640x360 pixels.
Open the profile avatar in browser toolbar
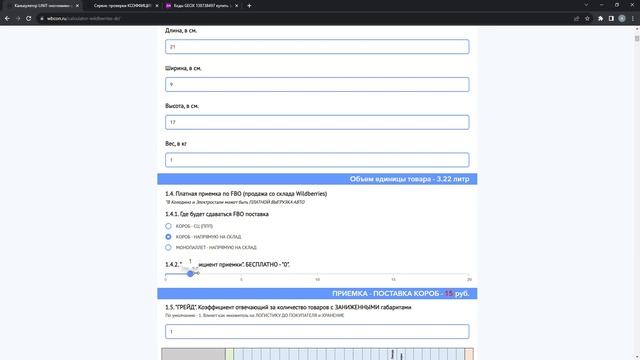point(622,18)
